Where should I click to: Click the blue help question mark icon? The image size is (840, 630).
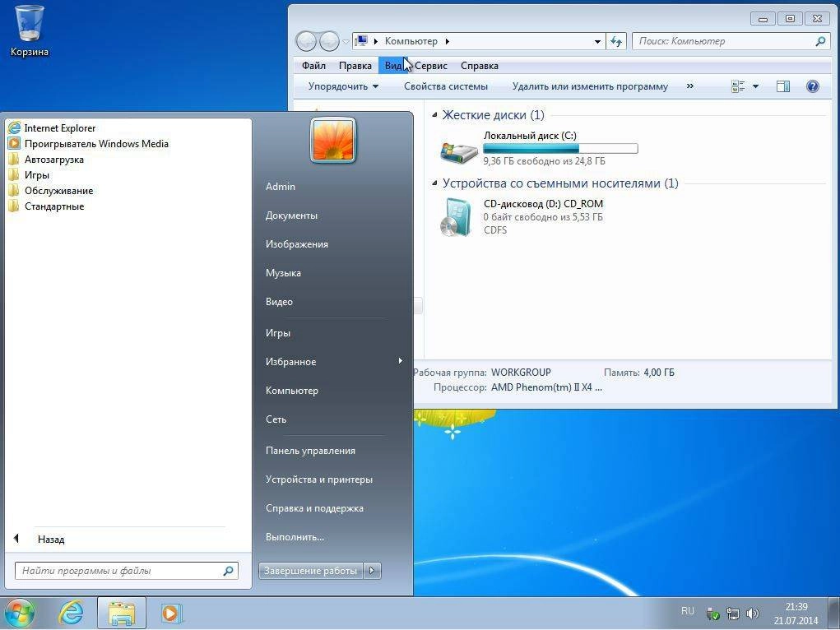click(812, 86)
